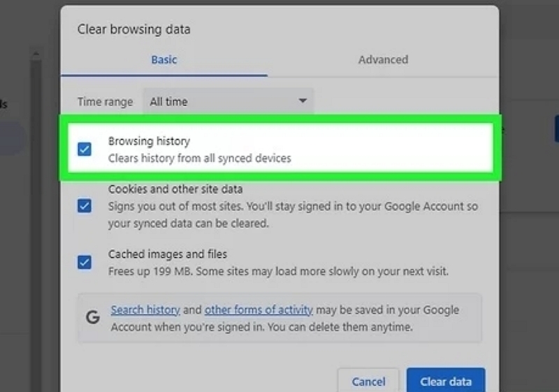Image resolution: width=559 pixels, height=392 pixels.
Task: Click the Browsing history label text
Action: coord(149,141)
